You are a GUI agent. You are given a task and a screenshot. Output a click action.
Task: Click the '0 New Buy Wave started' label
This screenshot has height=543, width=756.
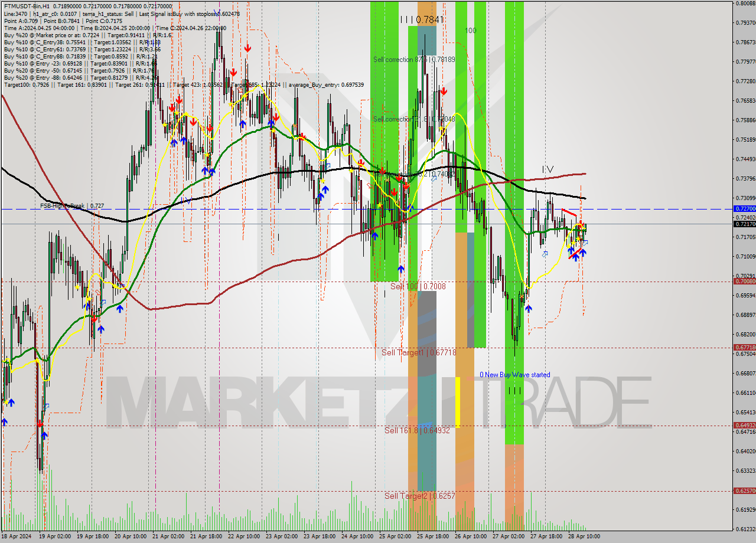pyautogui.click(x=514, y=375)
